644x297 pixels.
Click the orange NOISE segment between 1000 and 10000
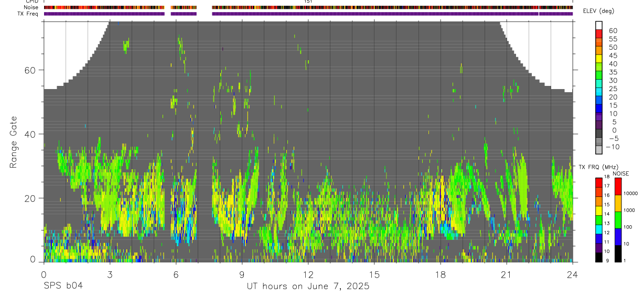point(617,203)
